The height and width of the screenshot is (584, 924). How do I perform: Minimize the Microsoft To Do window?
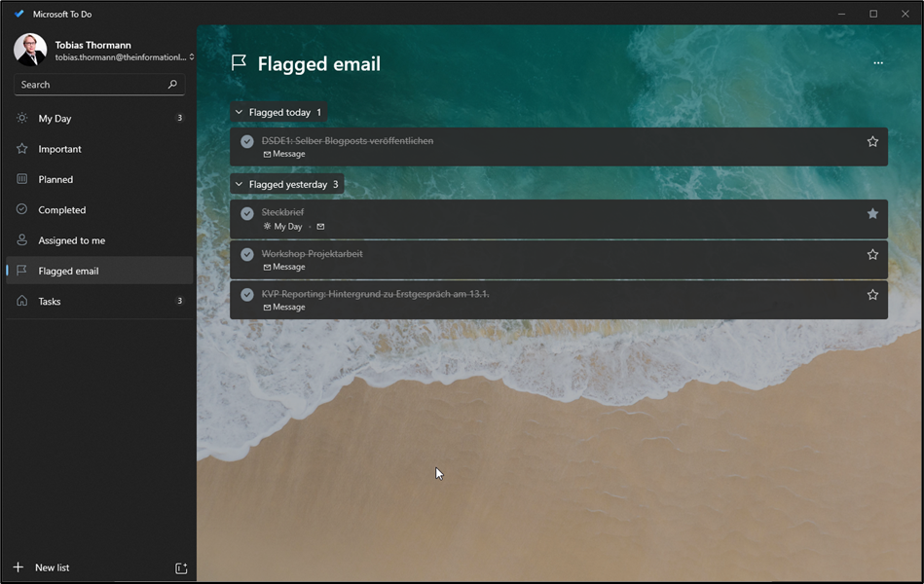tap(841, 14)
